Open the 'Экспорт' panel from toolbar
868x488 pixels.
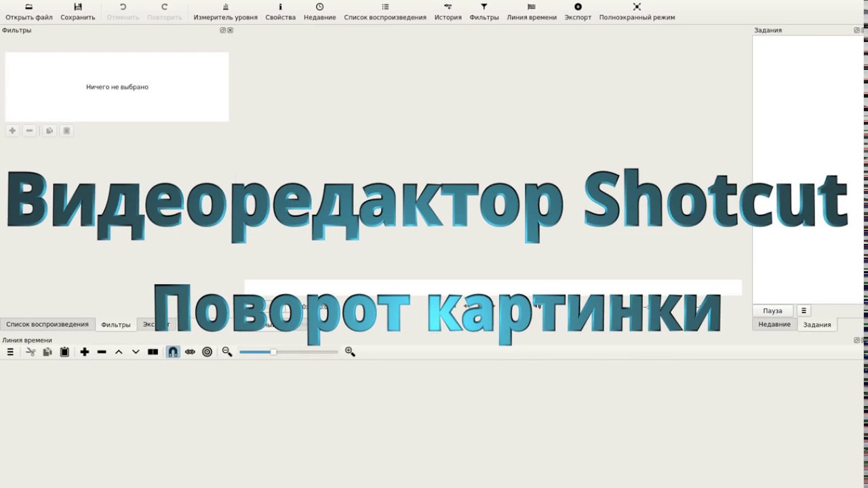coord(578,12)
